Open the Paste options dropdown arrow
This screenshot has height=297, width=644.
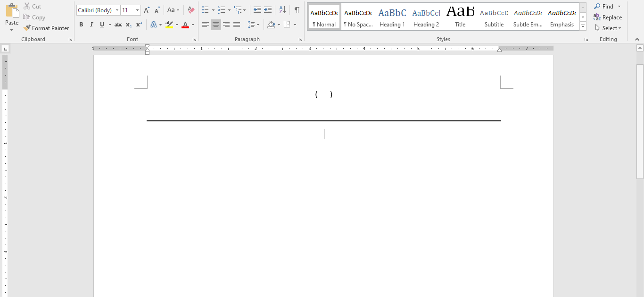(x=12, y=30)
